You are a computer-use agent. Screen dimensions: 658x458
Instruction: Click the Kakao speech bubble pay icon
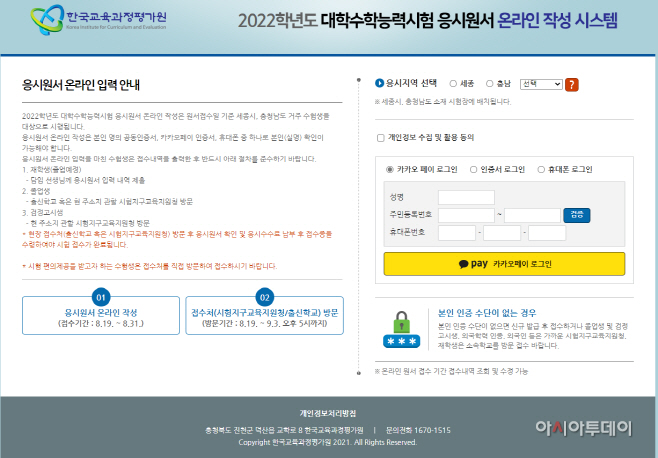[x=463, y=264]
